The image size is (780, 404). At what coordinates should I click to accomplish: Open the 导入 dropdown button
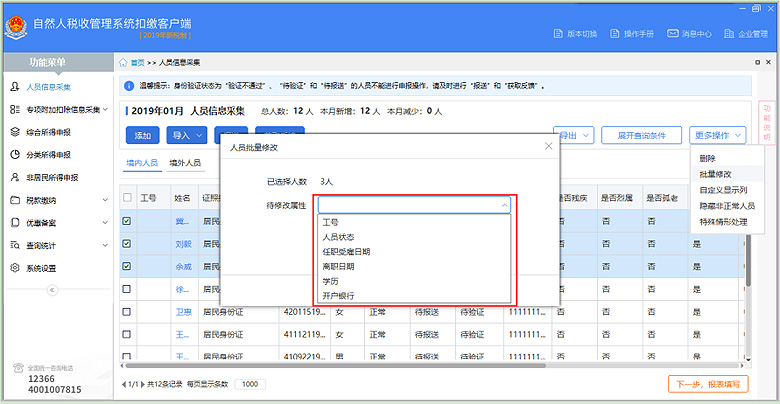click(x=186, y=135)
